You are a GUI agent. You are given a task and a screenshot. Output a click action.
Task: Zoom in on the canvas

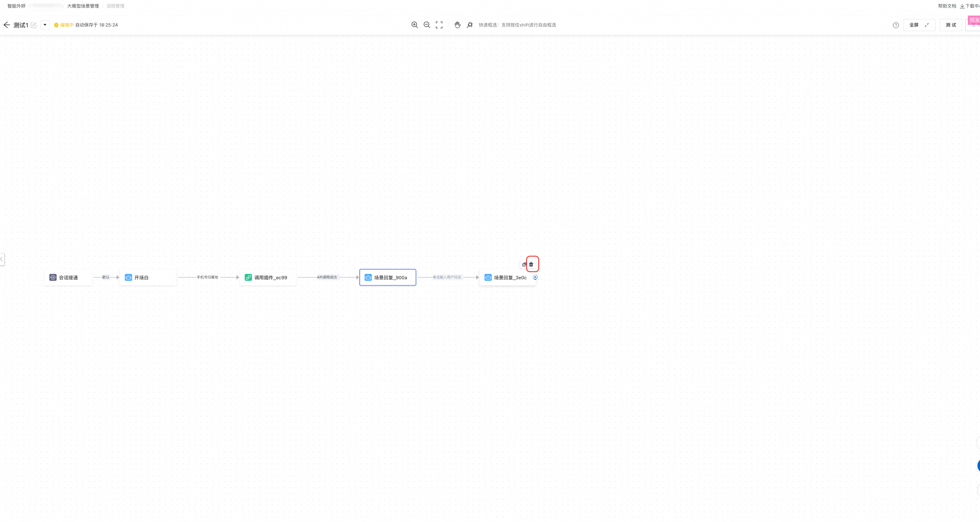415,25
